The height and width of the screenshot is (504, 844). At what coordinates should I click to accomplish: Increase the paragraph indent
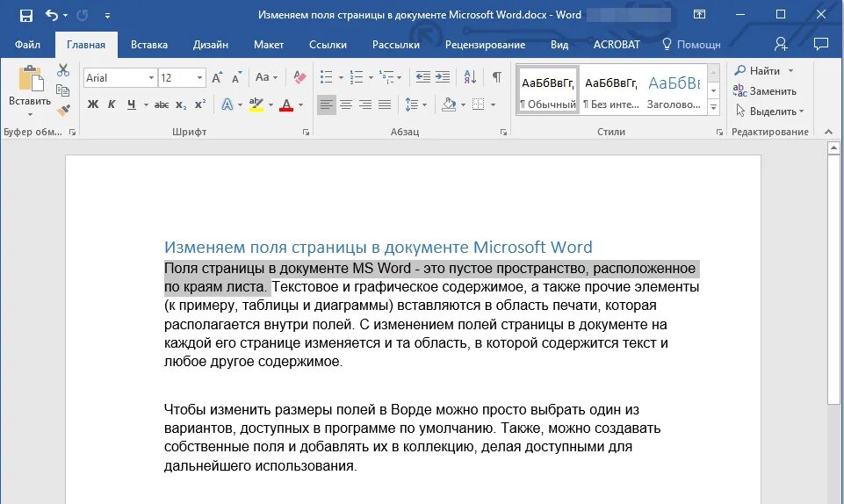click(443, 77)
